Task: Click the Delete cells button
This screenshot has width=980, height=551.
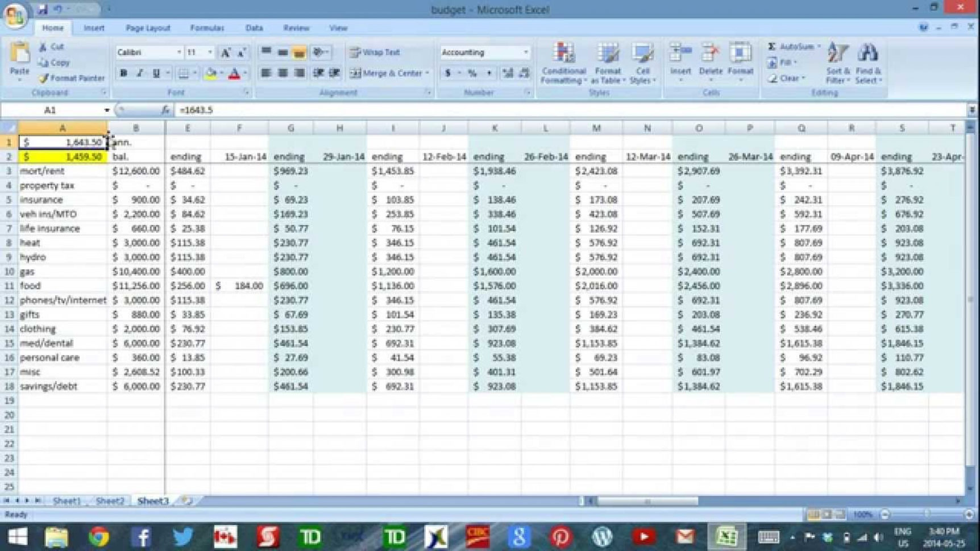Action: pyautogui.click(x=710, y=64)
